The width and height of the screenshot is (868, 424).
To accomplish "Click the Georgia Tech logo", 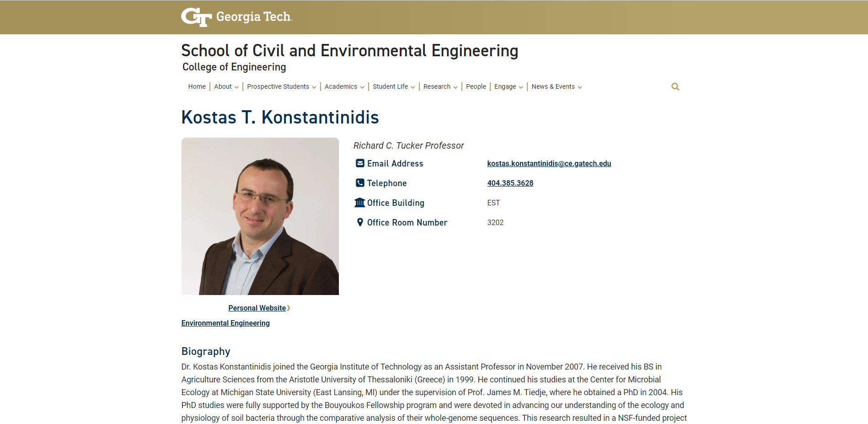I will 236,17.
